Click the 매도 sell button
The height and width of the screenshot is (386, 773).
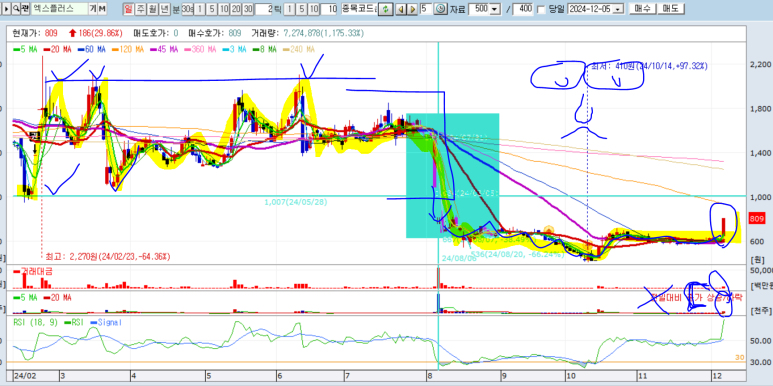(x=670, y=9)
